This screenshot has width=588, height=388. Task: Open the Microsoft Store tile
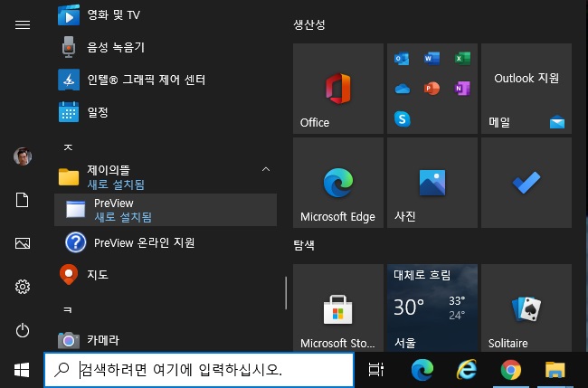pos(337,308)
